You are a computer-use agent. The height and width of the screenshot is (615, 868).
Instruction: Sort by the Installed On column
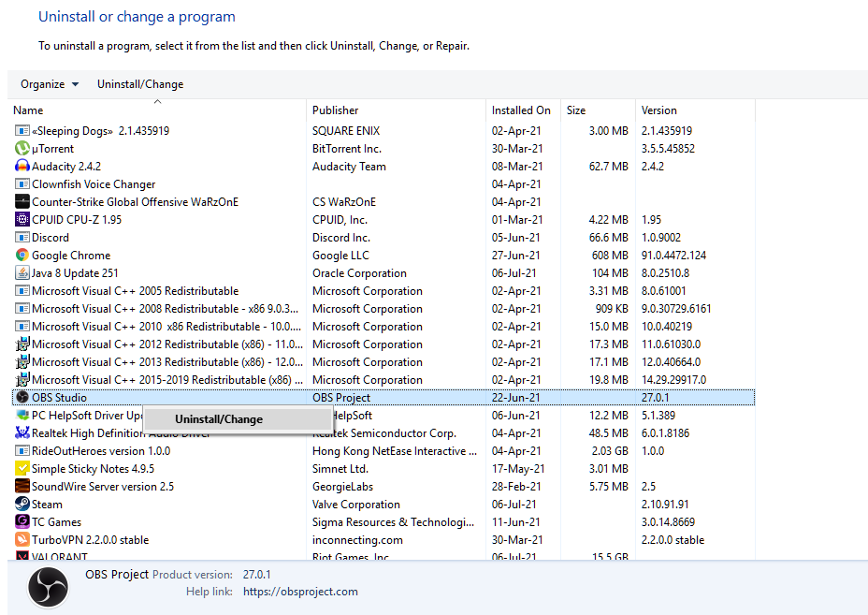point(523,110)
